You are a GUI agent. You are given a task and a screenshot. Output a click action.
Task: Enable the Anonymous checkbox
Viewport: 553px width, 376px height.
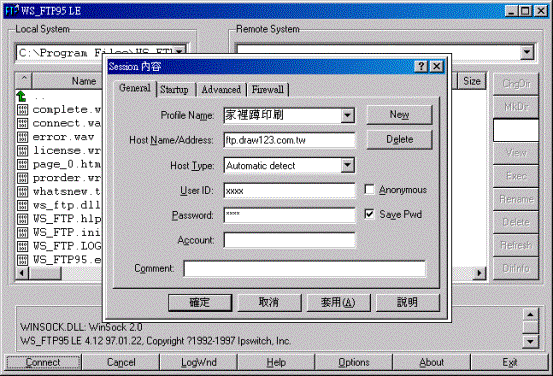point(369,190)
